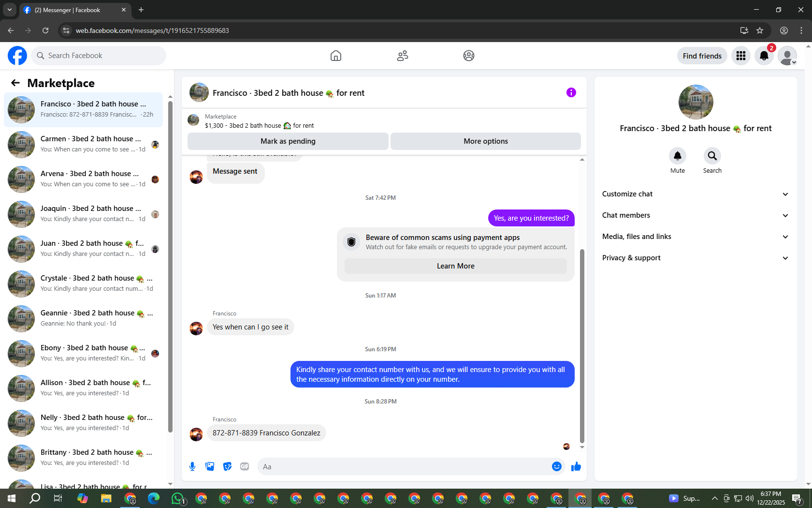Open Geannie's conversation
The width and height of the screenshot is (812, 508).
pos(84,318)
